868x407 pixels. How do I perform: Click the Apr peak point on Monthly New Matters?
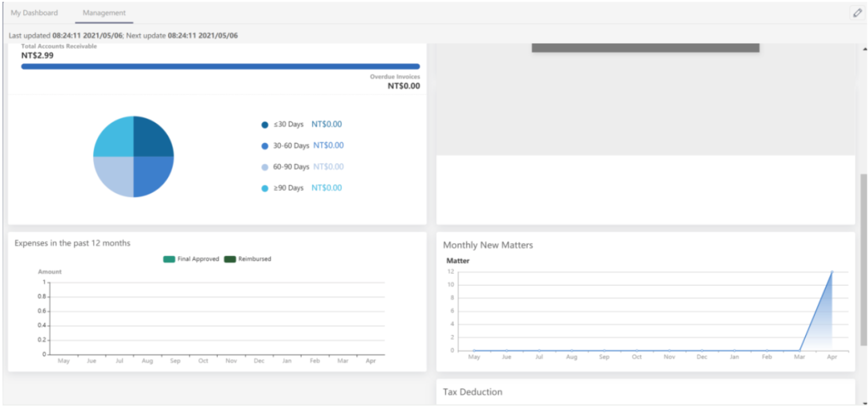832,272
